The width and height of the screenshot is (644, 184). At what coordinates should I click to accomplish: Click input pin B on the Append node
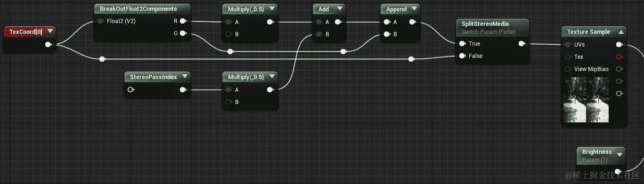pyautogui.click(x=387, y=34)
